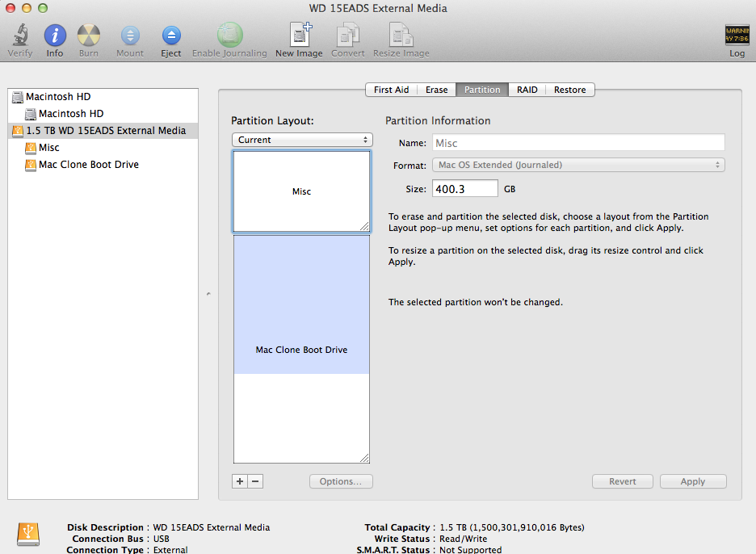Viewport: 756px width, 554px height.
Task: Create a New Image from toolbar
Action: 300,35
